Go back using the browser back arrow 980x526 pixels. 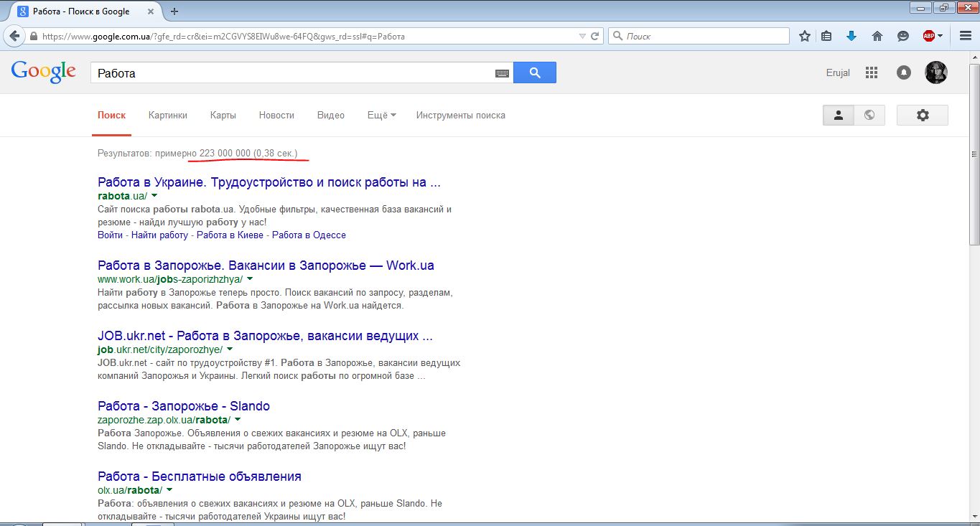point(14,36)
